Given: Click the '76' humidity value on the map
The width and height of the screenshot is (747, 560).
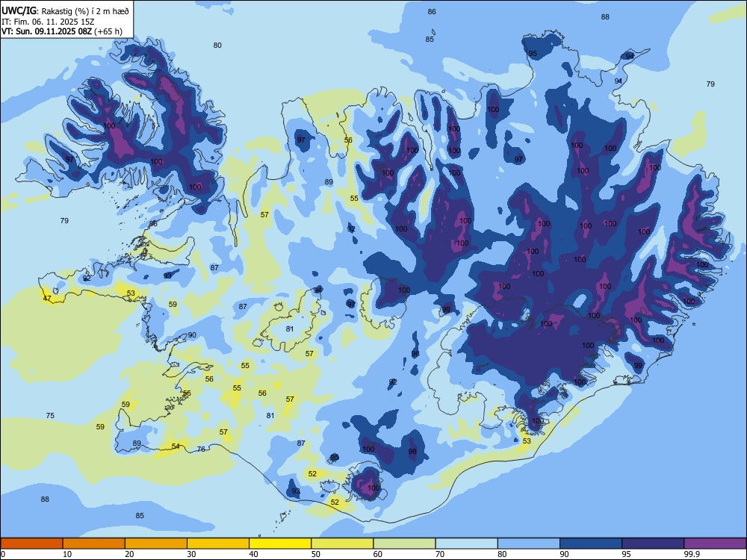Looking at the screenshot, I should (x=201, y=449).
